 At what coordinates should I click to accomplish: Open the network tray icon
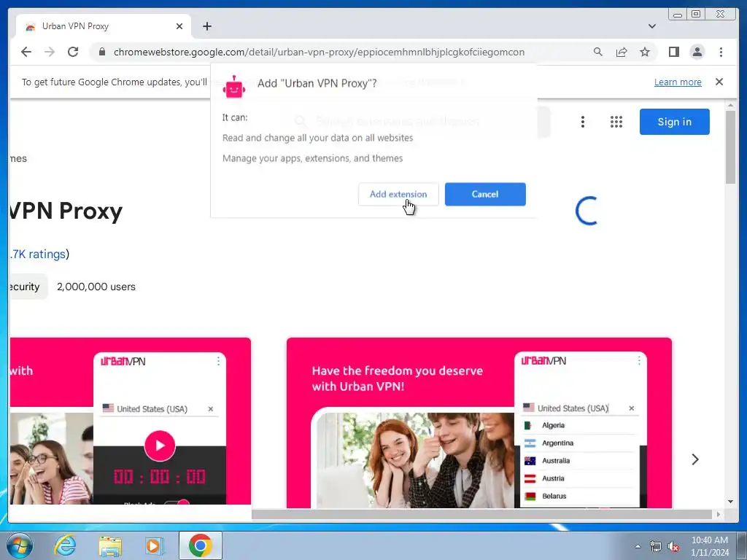656,546
